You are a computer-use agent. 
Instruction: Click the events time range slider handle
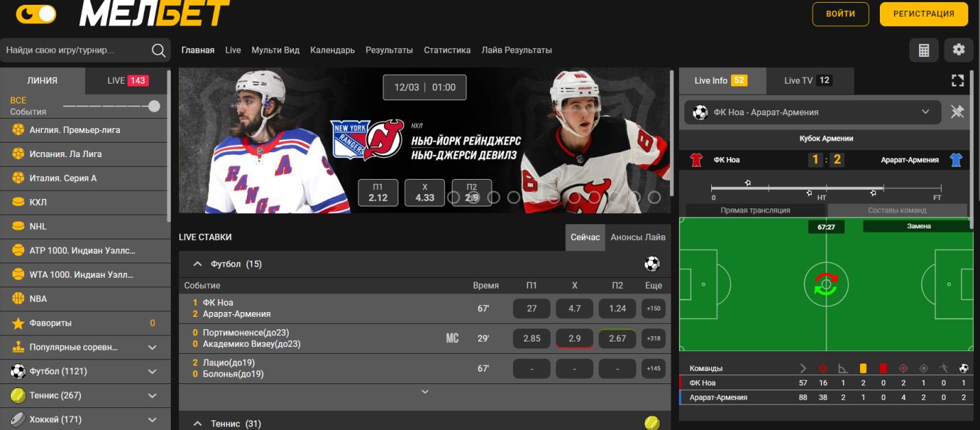click(x=154, y=106)
